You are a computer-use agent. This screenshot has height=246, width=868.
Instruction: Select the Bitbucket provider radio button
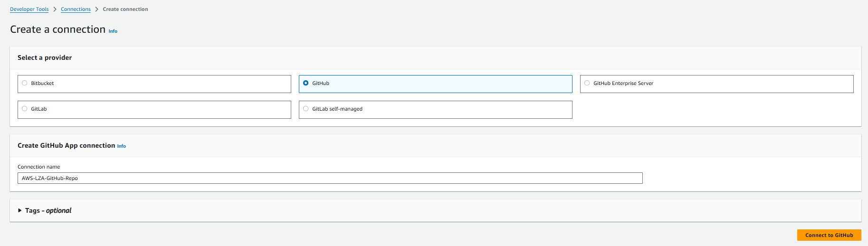(x=25, y=83)
